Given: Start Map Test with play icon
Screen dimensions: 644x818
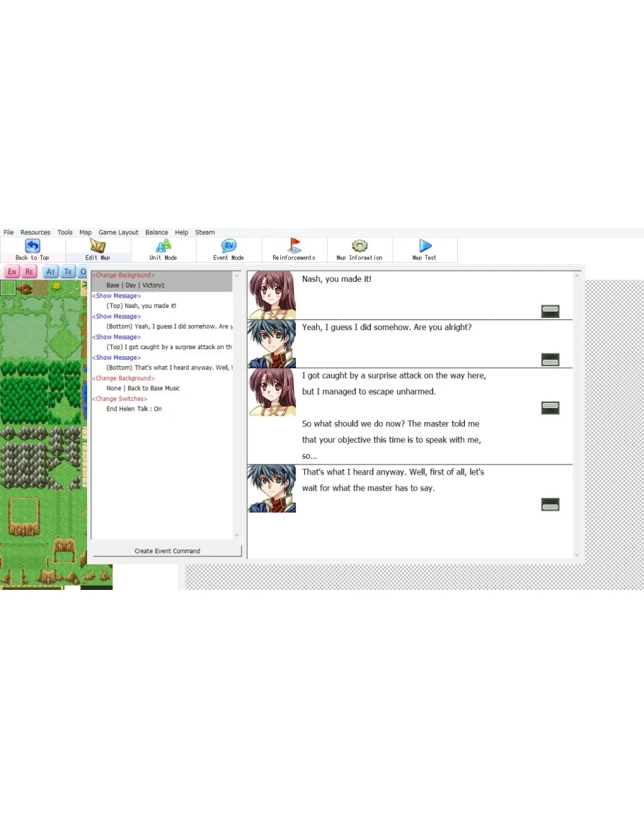Looking at the screenshot, I should click(425, 246).
